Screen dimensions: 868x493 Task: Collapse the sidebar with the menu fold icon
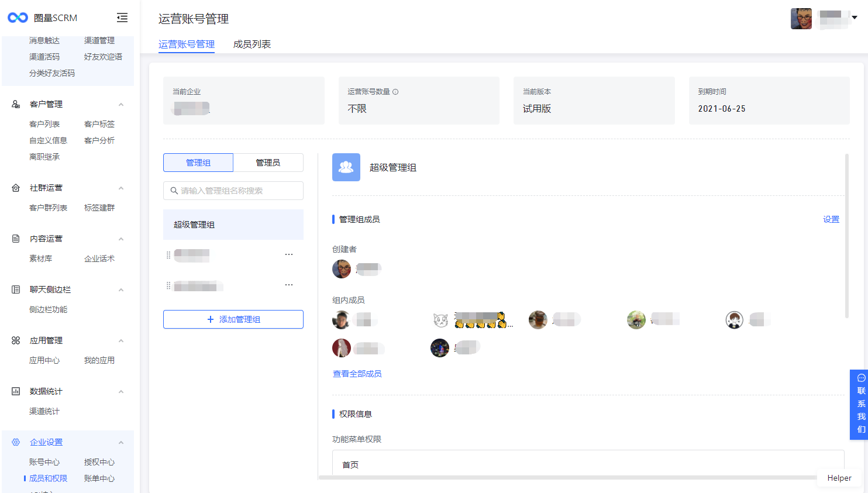pos(122,18)
